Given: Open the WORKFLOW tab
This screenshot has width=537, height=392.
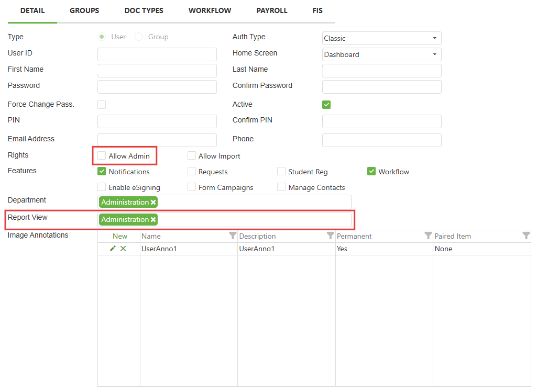Looking at the screenshot, I should 210,10.
